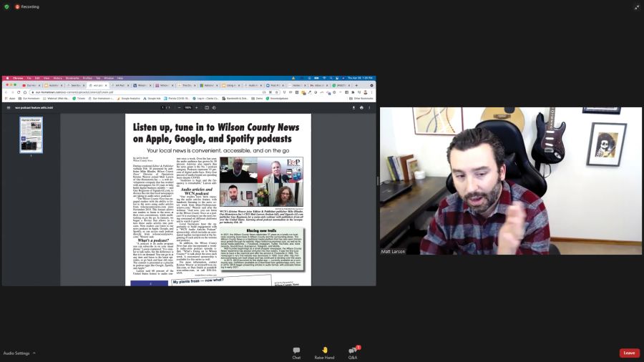Exit full screen using top-right arrows icon
Viewport: 644px width, 362px height.
pyautogui.click(x=637, y=7)
